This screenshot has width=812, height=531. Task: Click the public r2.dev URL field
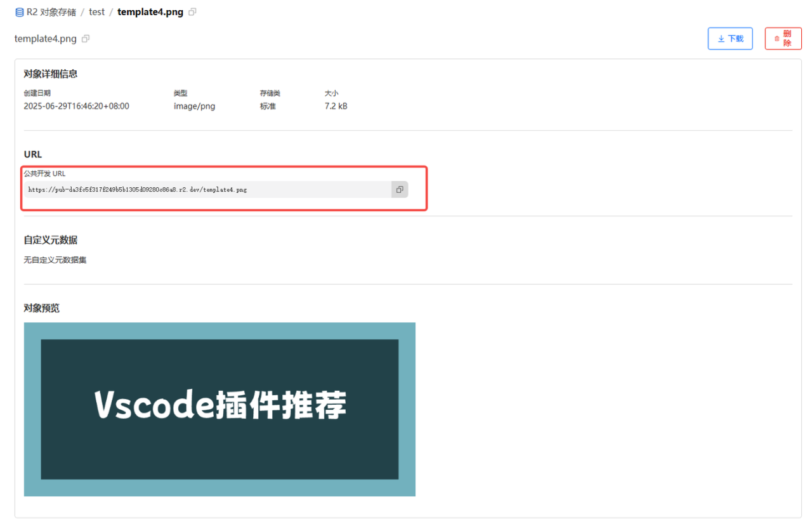click(208, 189)
